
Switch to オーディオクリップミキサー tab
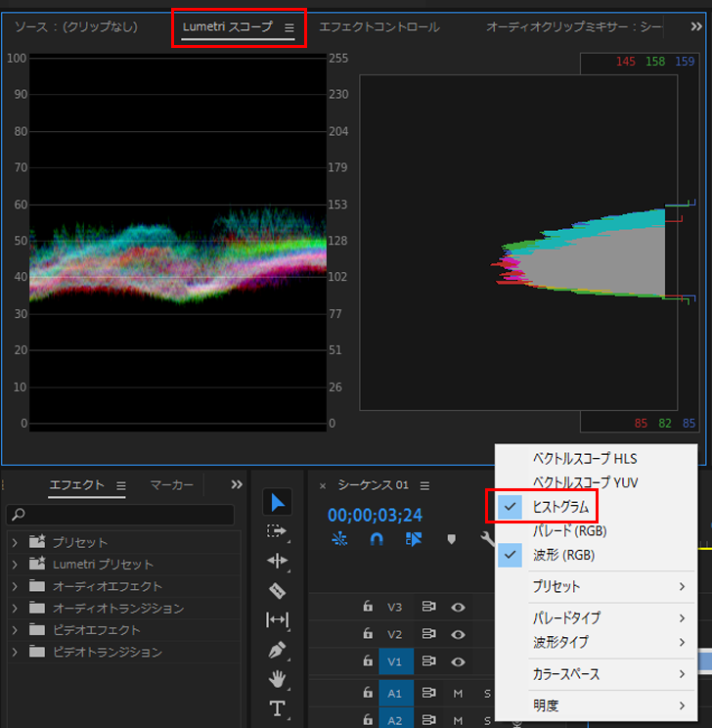[574, 27]
